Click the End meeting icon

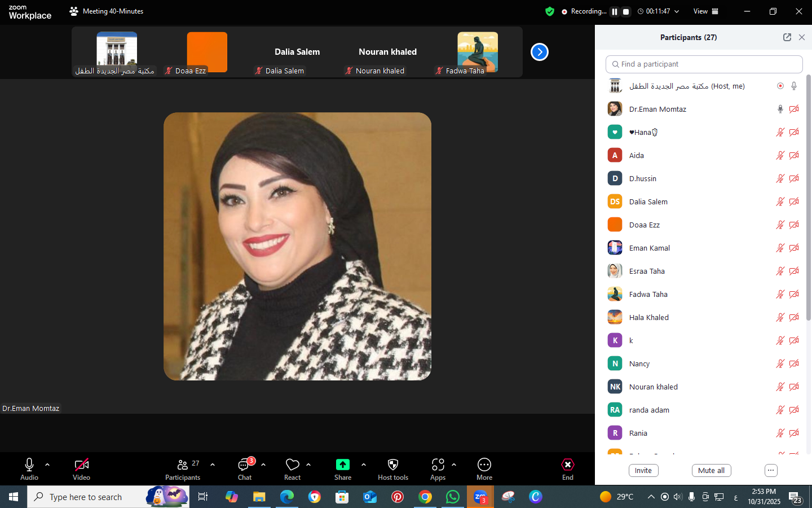coord(567,465)
